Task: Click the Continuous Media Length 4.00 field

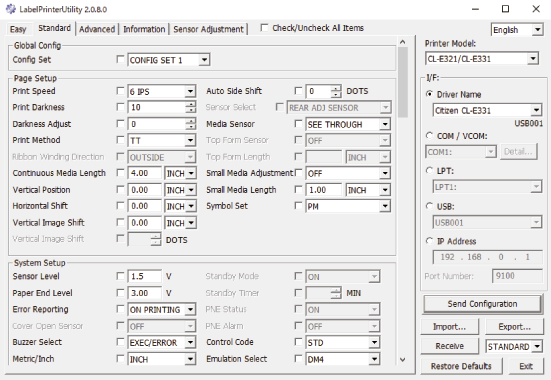Action: coord(144,173)
